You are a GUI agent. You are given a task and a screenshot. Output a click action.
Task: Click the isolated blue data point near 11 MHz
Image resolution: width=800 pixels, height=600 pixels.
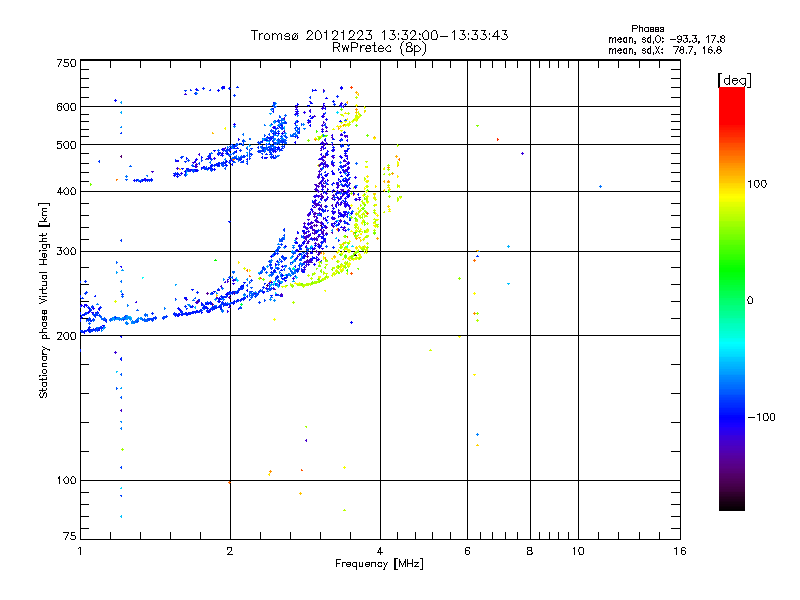pos(601,187)
